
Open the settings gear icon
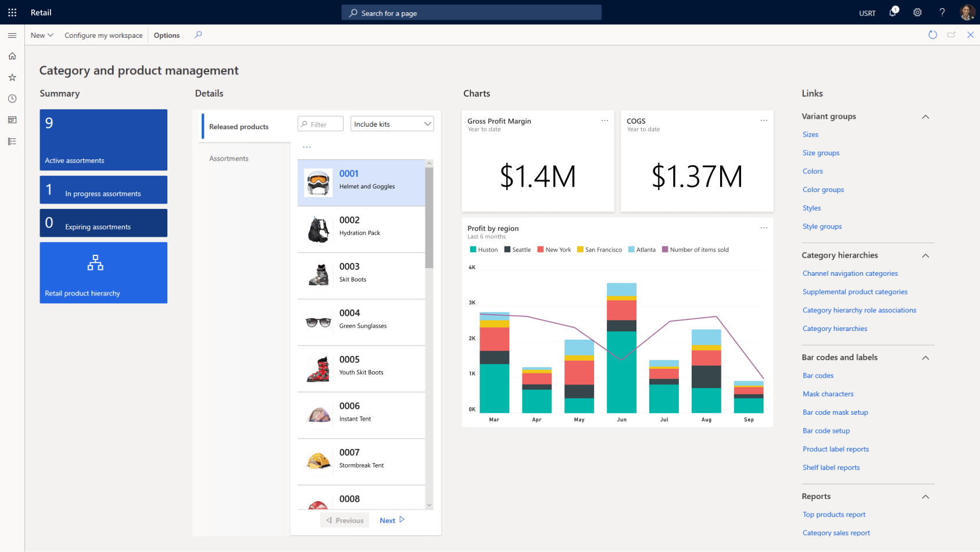917,12
